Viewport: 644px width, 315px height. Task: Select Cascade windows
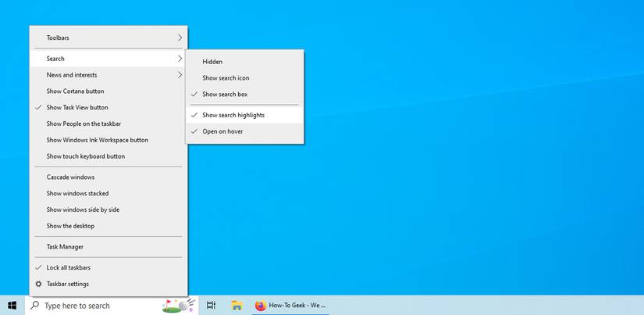[x=109, y=177]
